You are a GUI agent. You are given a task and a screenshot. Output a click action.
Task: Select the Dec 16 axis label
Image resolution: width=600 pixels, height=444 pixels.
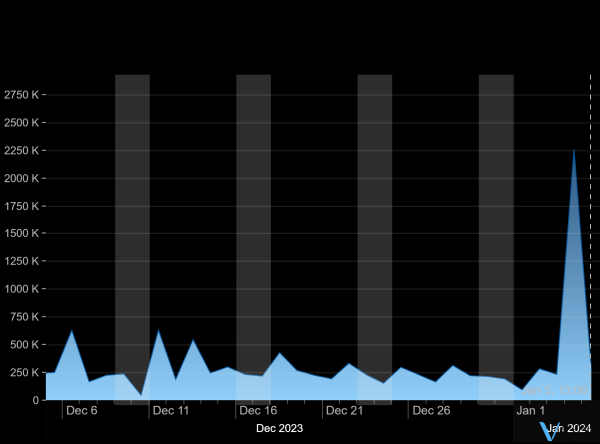pyautogui.click(x=258, y=411)
